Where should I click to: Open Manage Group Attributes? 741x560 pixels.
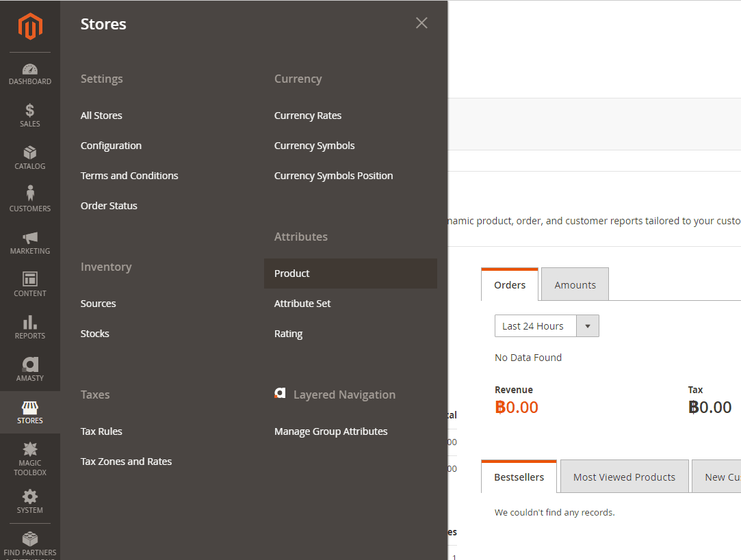tap(330, 431)
